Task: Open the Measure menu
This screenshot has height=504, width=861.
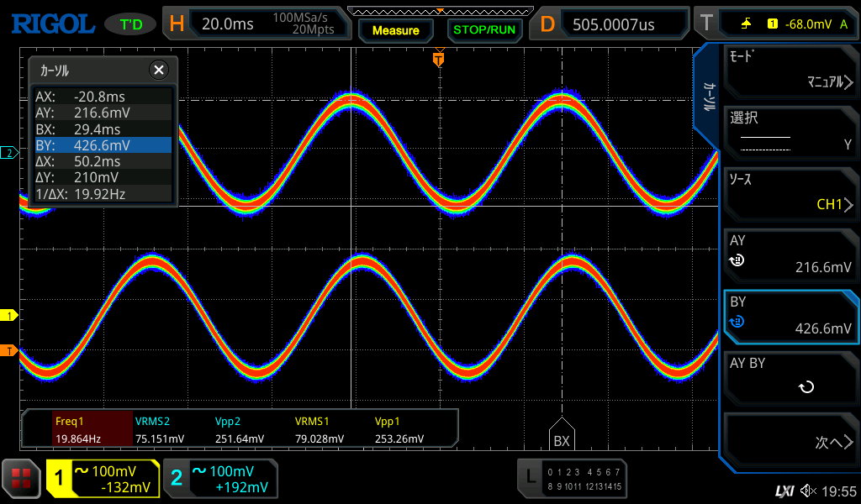Action: click(395, 30)
